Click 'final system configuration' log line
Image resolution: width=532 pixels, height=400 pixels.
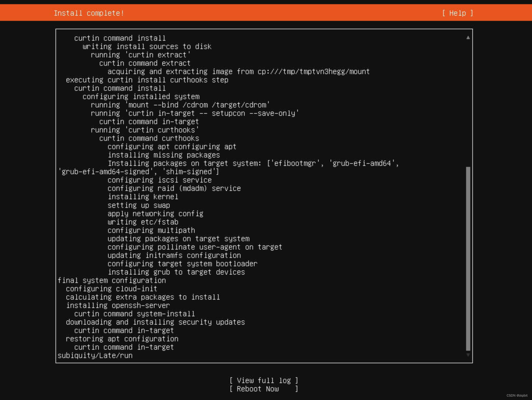click(x=112, y=280)
